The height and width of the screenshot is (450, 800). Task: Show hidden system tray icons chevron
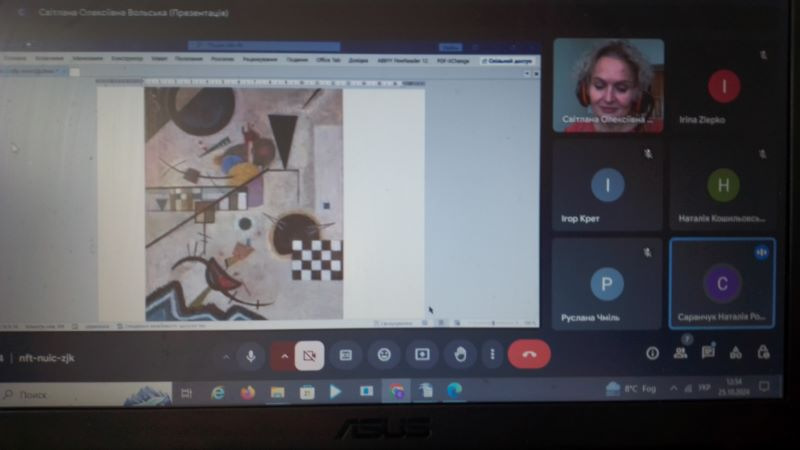[x=673, y=388]
